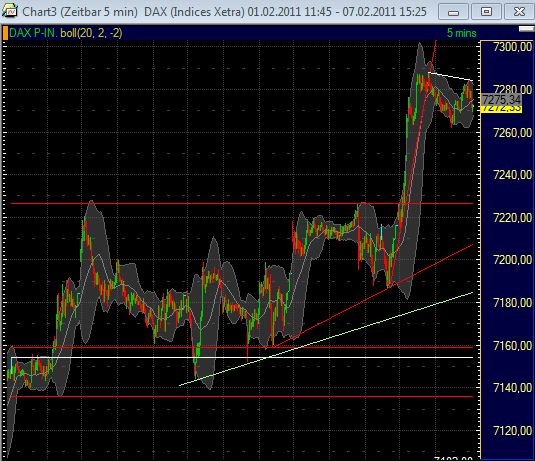This screenshot has width=535, height=461.
Task: Click the chart application icon in title bar
Action: click(x=10, y=11)
